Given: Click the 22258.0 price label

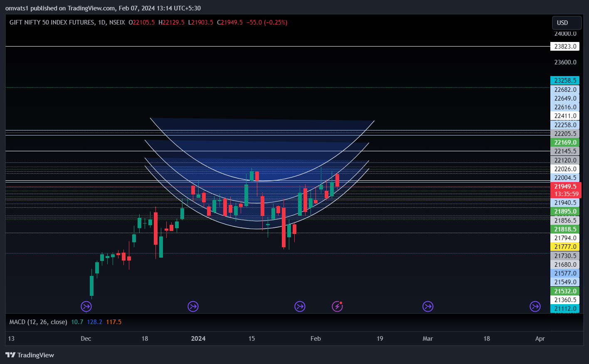Looking at the screenshot, I should [x=565, y=125].
